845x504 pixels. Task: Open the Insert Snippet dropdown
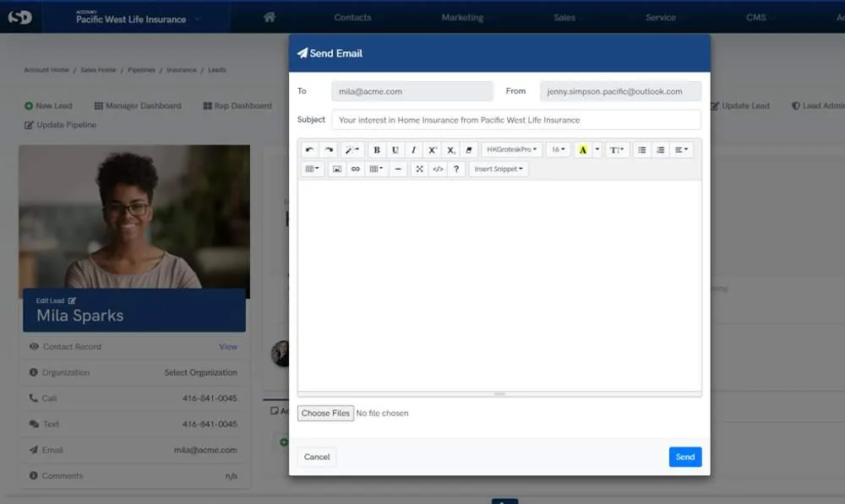pyautogui.click(x=499, y=169)
